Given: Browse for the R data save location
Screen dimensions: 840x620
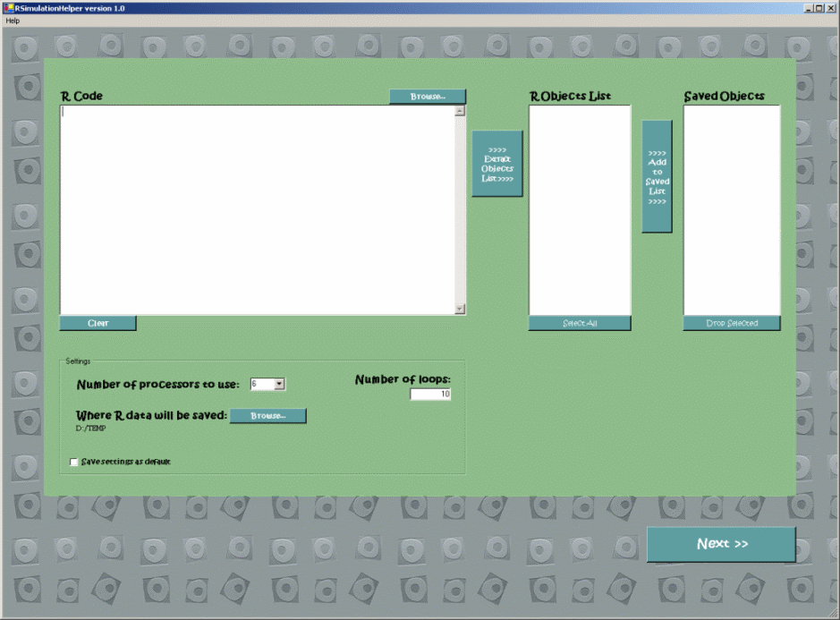Looking at the screenshot, I should pos(267,416).
